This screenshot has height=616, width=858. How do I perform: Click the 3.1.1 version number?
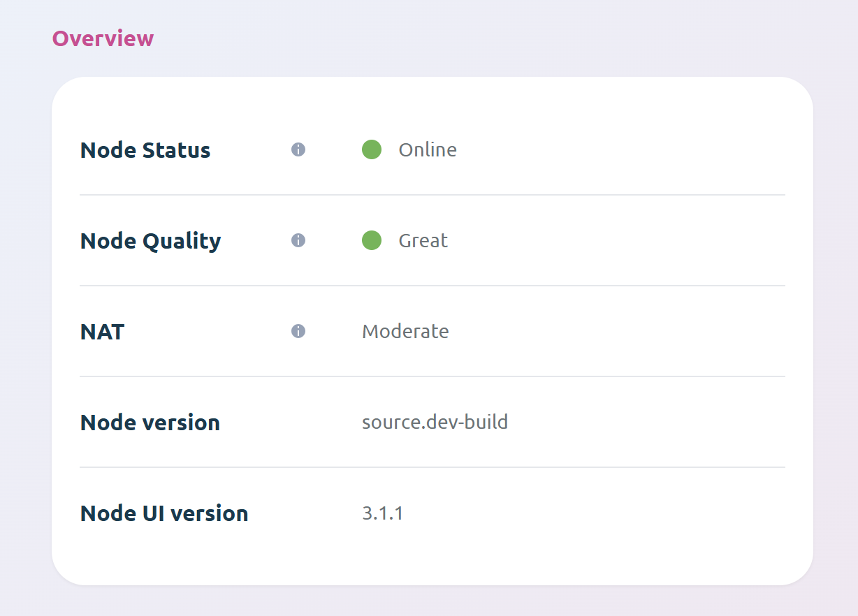coord(382,513)
